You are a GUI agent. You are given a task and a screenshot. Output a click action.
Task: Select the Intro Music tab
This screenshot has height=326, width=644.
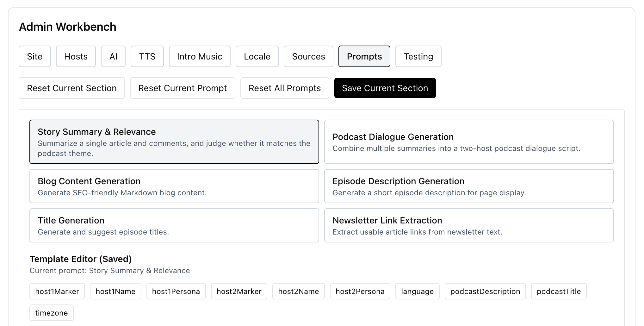(199, 56)
